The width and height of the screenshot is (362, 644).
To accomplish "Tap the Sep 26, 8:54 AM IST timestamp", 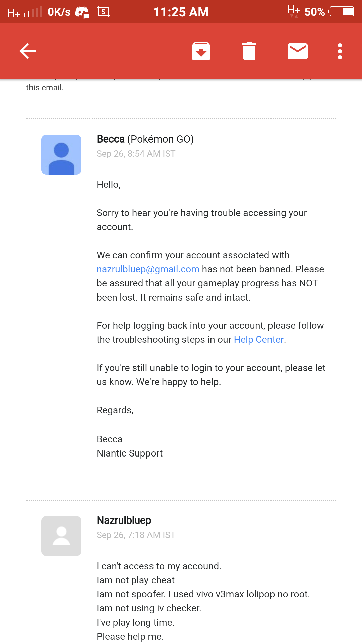I will pos(136,154).
